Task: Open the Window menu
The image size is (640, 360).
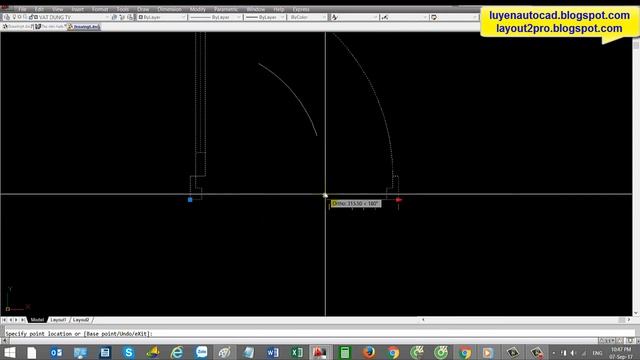Action: pyautogui.click(x=256, y=9)
